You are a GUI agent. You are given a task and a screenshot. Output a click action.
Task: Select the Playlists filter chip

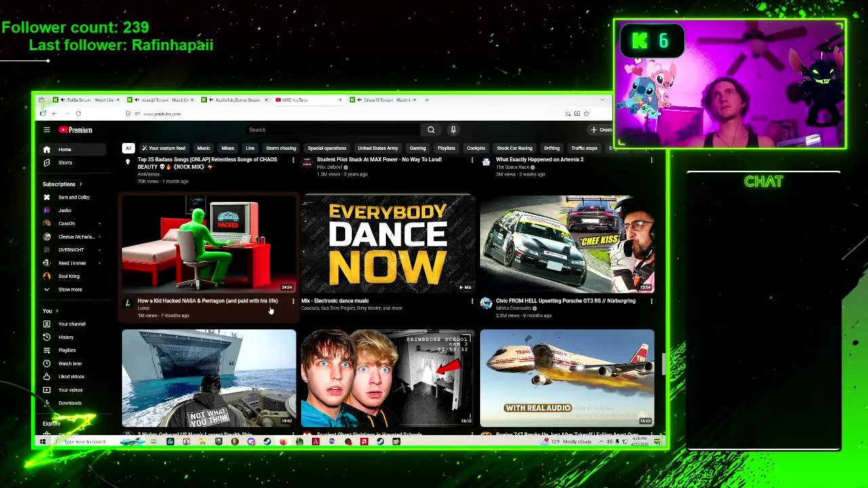tap(446, 148)
